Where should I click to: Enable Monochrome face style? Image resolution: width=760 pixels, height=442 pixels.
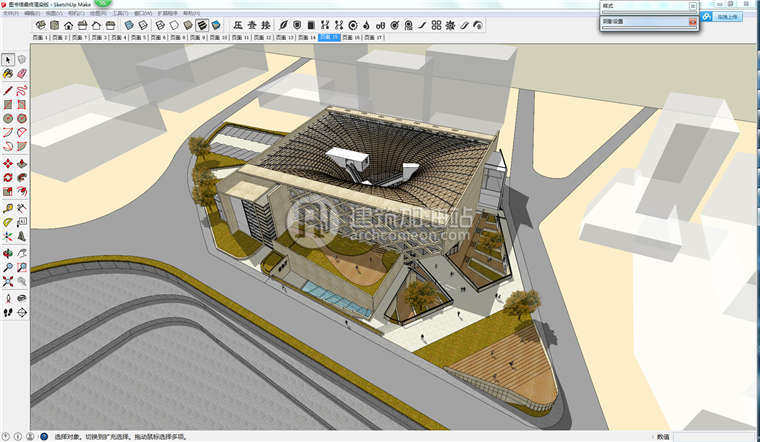click(216, 25)
